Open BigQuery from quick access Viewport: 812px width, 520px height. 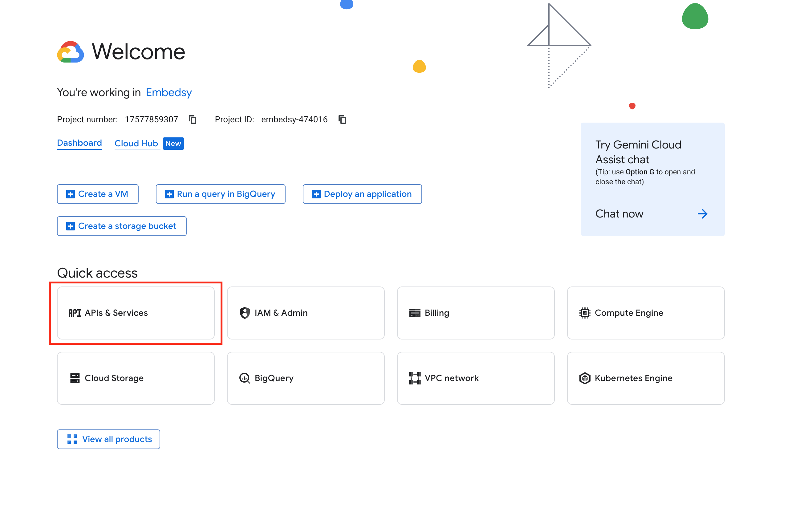click(306, 378)
